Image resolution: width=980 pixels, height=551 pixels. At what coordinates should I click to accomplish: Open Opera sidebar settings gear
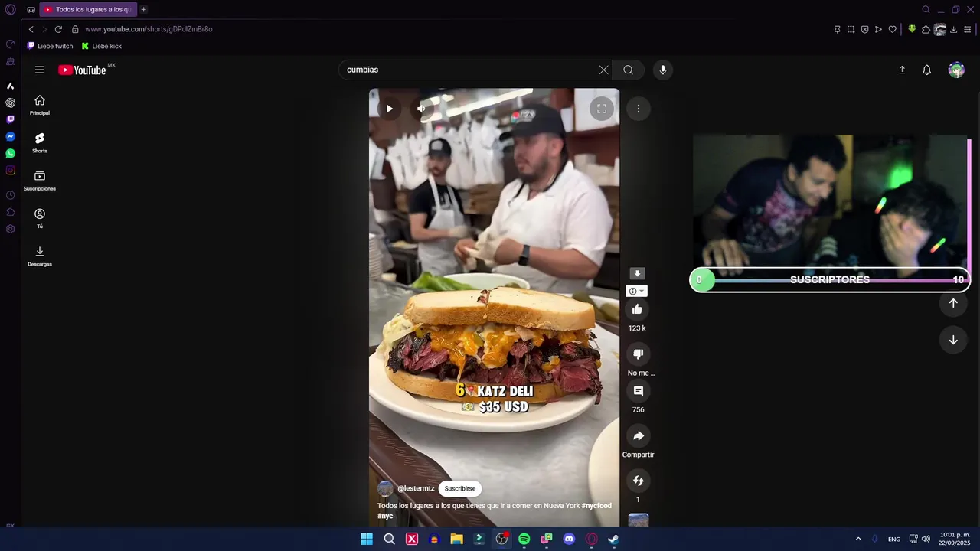click(x=10, y=229)
